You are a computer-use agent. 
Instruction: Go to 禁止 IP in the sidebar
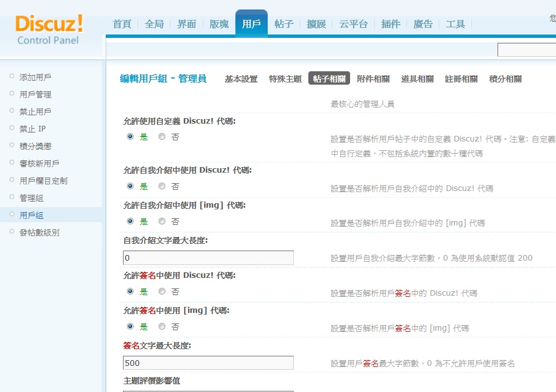(x=32, y=129)
